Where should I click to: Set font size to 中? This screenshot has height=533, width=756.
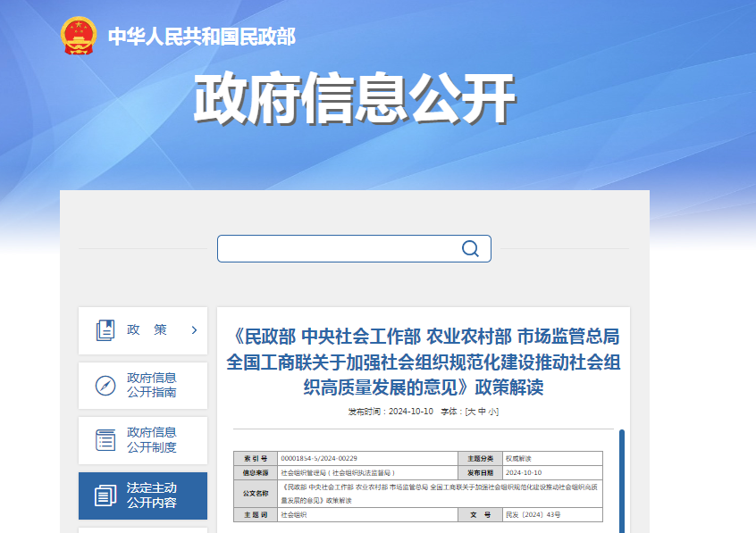482,412
